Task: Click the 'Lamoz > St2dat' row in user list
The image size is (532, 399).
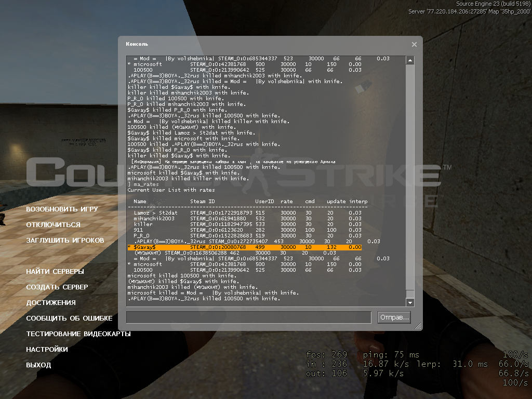Action: (248, 212)
